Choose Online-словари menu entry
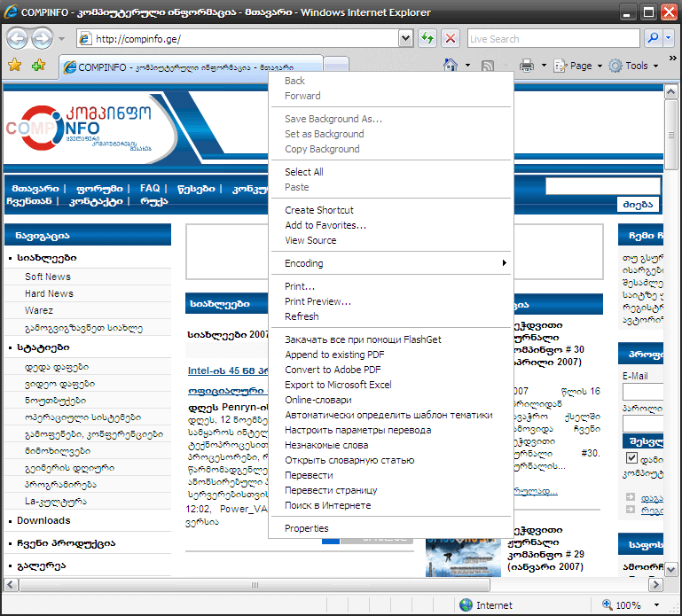 318,400
